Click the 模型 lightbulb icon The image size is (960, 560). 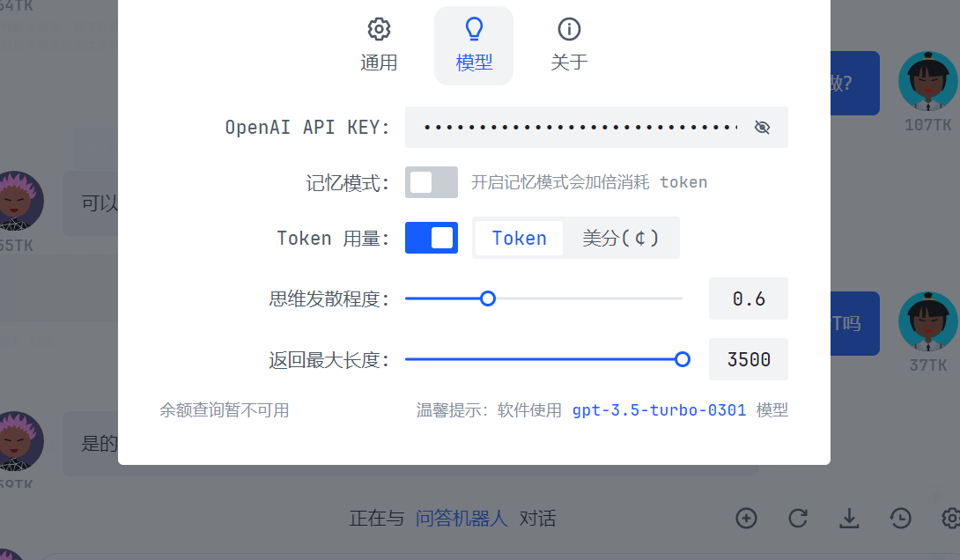tap(474, 29)
